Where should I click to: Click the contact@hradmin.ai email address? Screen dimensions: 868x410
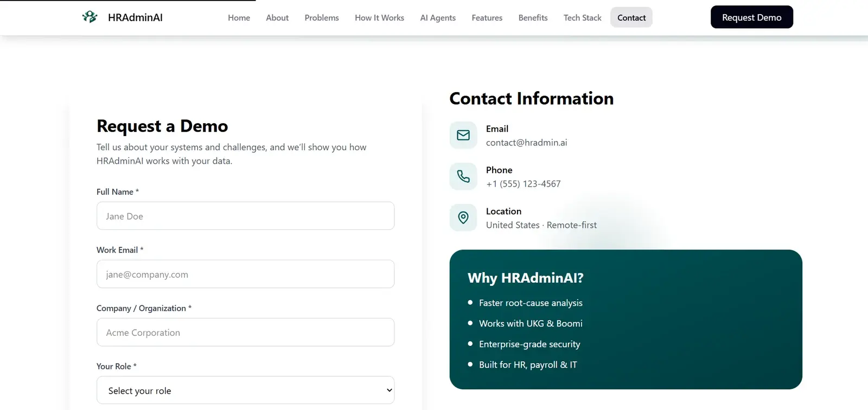[x=526, y=143]
